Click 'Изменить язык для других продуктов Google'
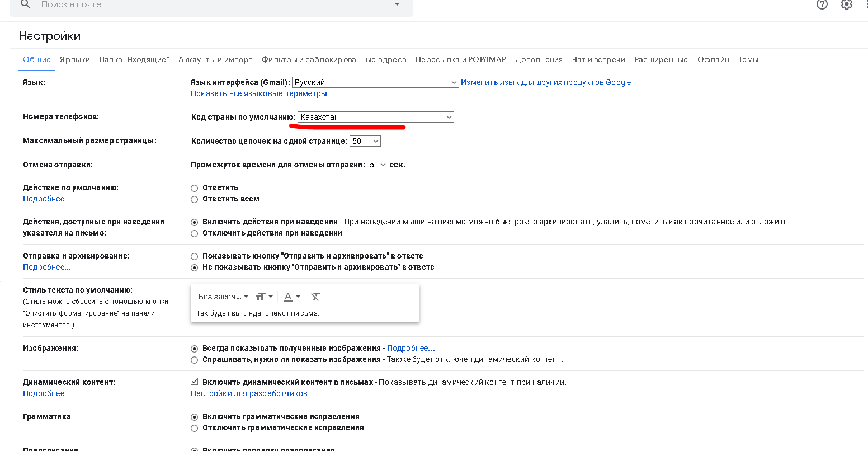868x451 pixels. (x=546, y=82)
